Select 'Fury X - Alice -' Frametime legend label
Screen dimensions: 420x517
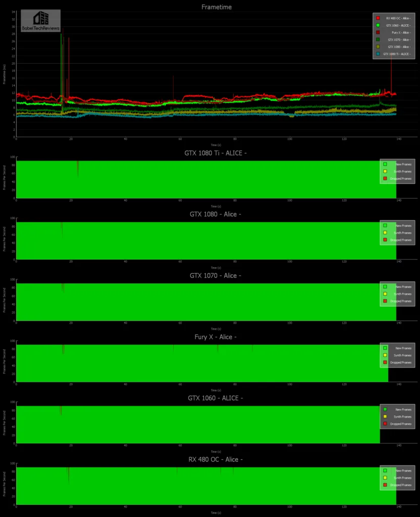coord(401,33)
